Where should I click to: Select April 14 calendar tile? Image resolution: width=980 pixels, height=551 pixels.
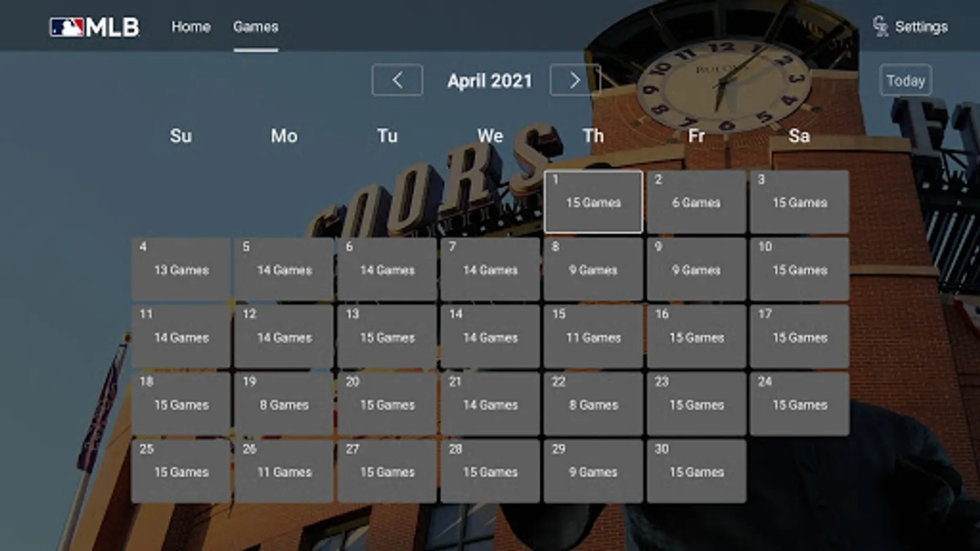point(490,337)
